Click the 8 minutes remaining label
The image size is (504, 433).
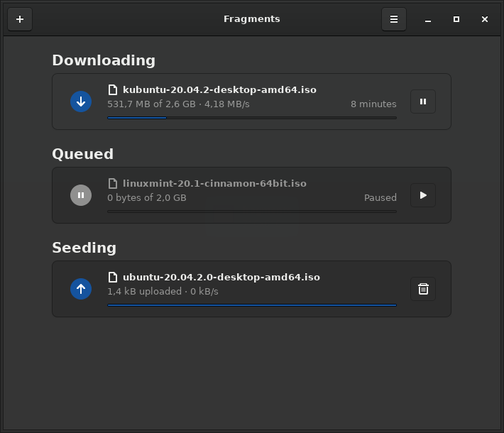[x=373, y=104]
